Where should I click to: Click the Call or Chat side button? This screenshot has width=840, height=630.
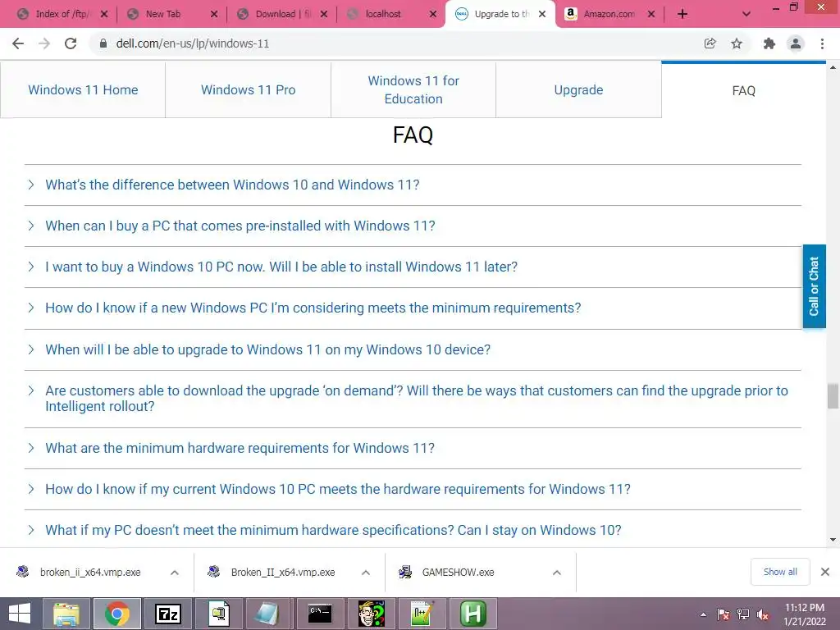(814, 286)
